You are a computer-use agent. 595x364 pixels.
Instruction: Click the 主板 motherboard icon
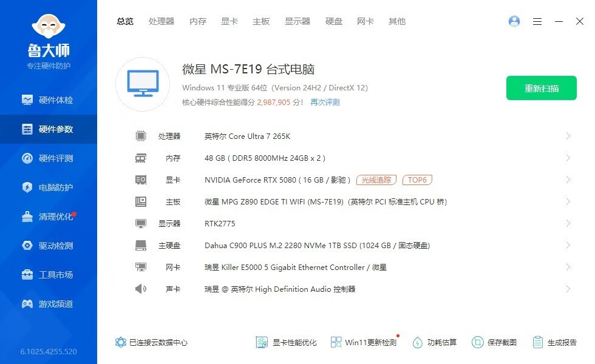coord(141,201)
